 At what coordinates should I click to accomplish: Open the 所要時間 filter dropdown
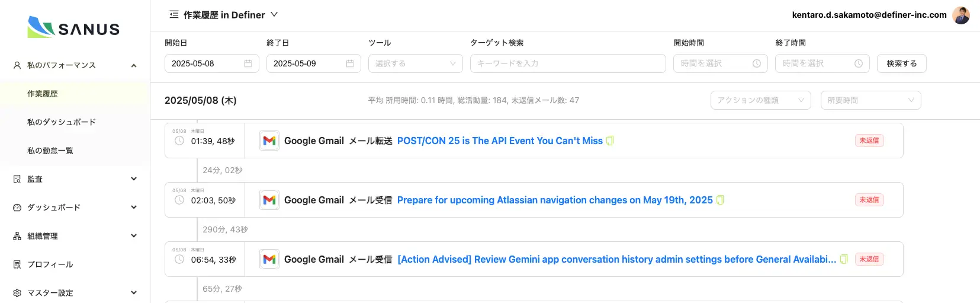pos(870,100)
